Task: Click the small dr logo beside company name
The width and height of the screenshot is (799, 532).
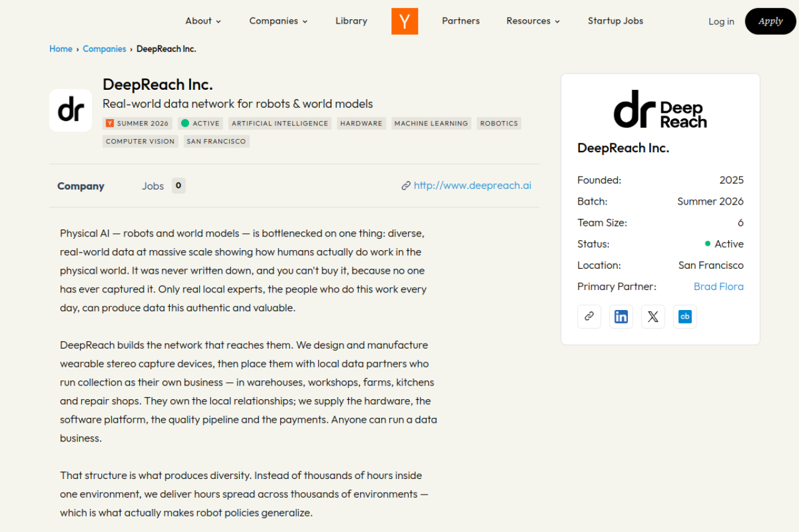Action: 71,110
